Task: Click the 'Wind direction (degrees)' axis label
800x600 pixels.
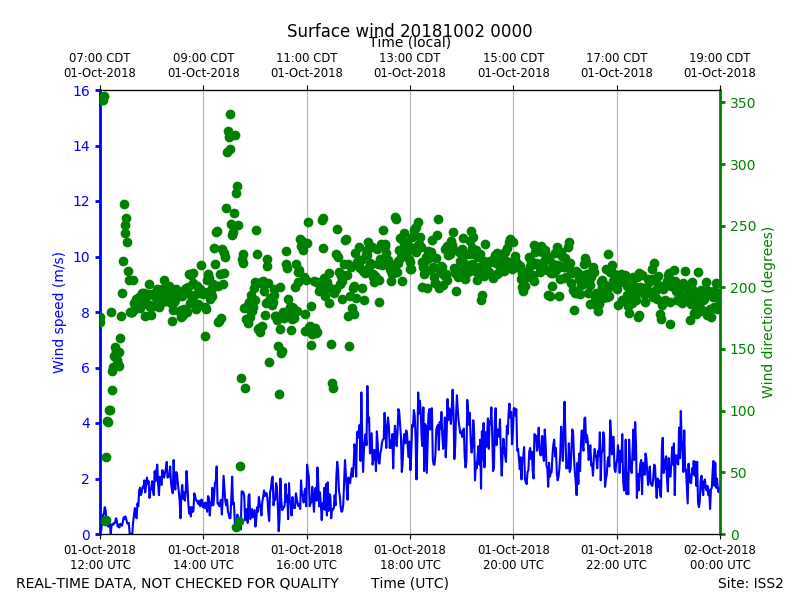Action: 767,313
